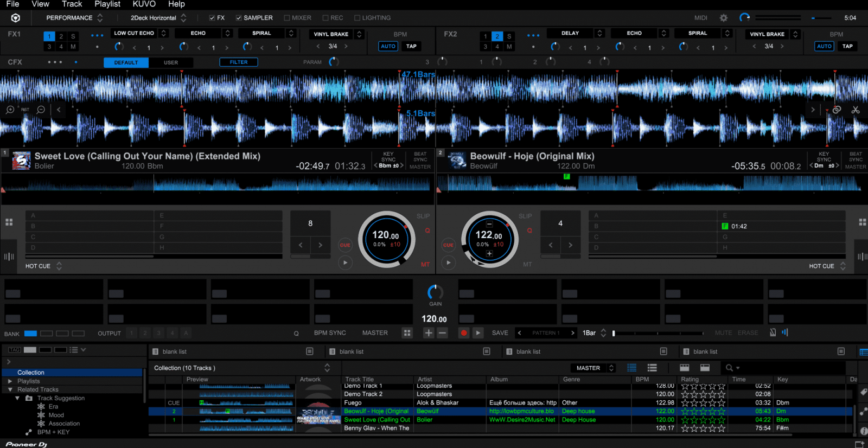The image size is (868, 448).
Task: Select the CFX USER tab
Action: point(171,62)
